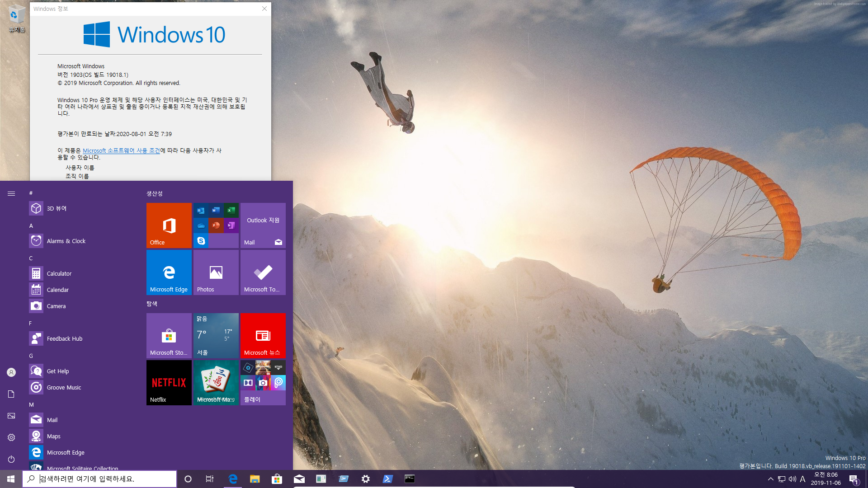This screenshot has height=488, width=868.
Task: Open the Microsoft Store tile
Action: click(169, 335)
